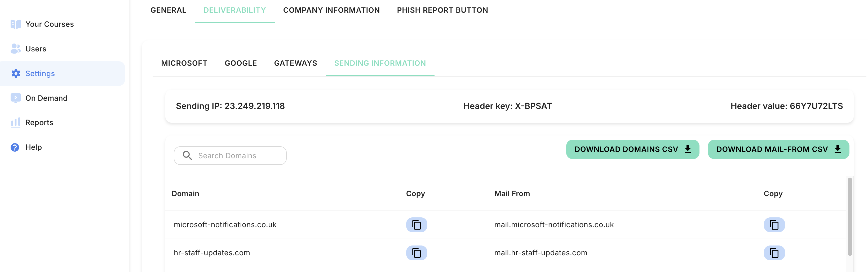Download the domains CSV file

tap(632, 149)
